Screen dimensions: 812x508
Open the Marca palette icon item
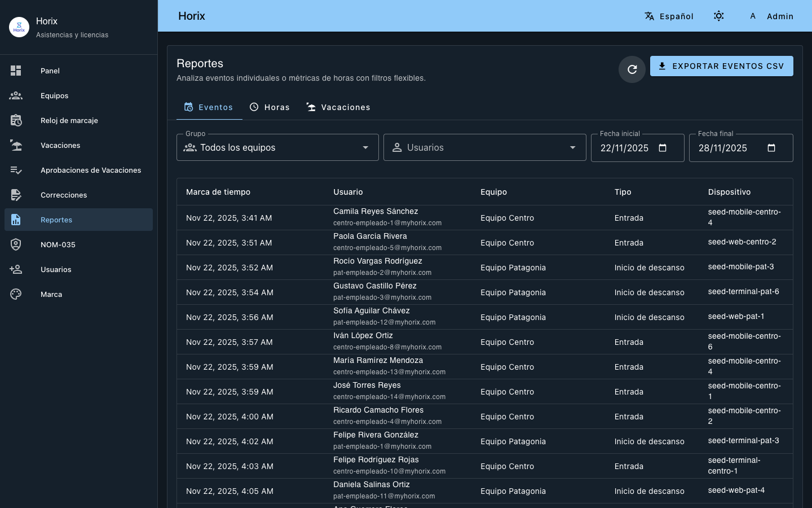(x=16, y=294)
